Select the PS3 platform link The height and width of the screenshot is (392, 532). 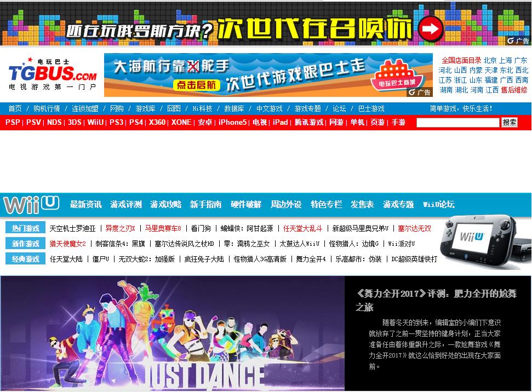(116, 122)
